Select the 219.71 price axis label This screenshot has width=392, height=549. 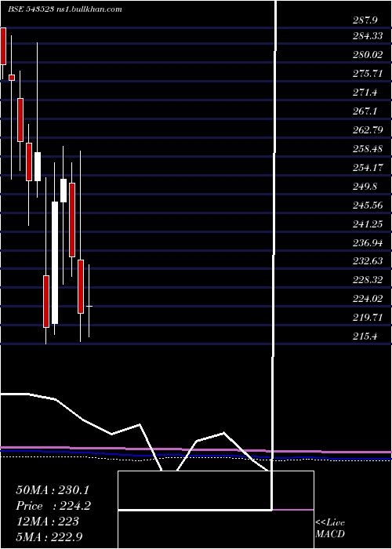coord(368,318)
